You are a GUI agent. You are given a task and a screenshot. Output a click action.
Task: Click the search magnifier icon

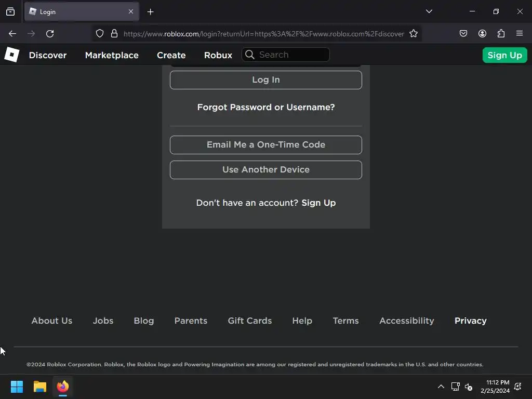coord(250,55)
